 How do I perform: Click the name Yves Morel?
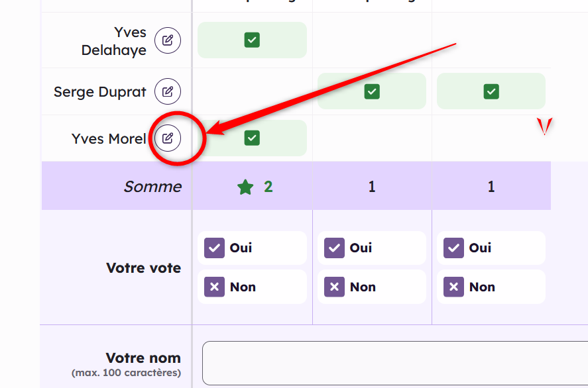109,139
